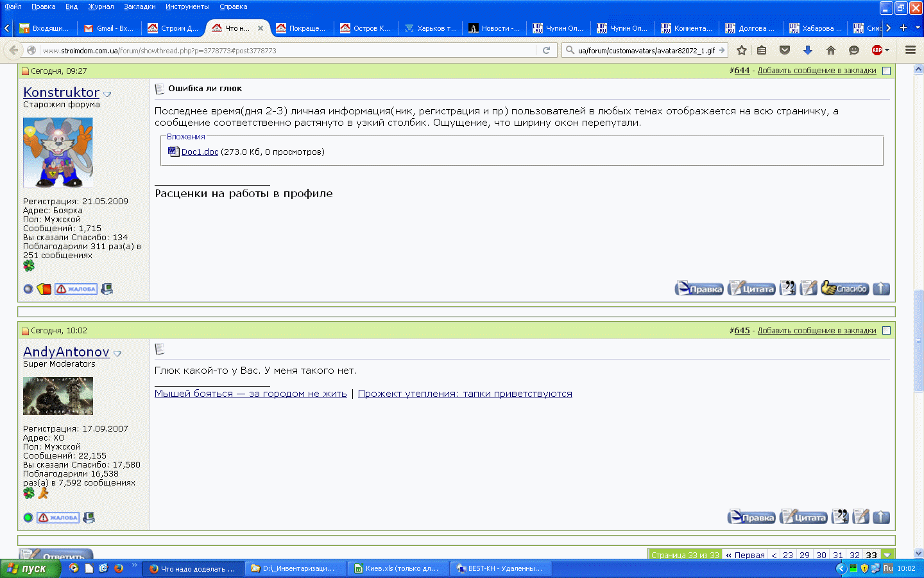Click the page scrollbar down arrow
924x578 pixels.
(x=918, y=553)
